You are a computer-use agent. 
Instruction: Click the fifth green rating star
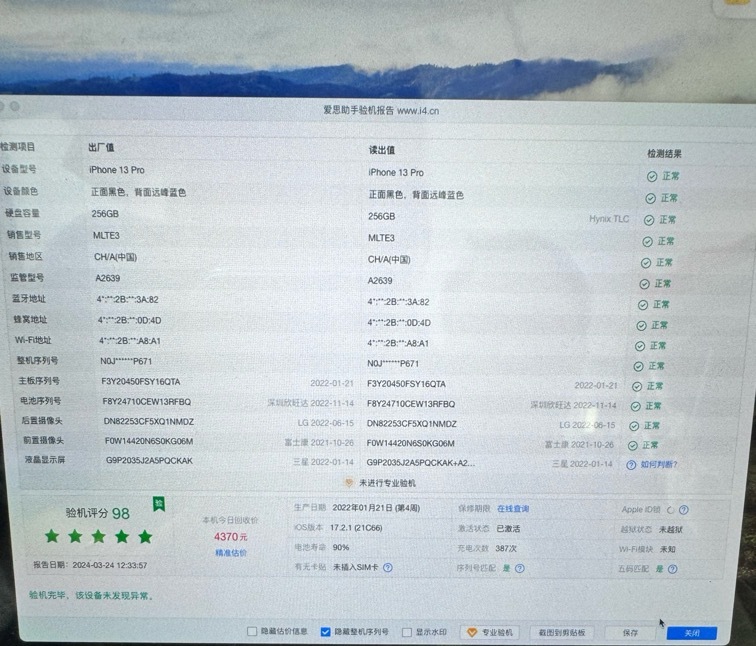145,536
